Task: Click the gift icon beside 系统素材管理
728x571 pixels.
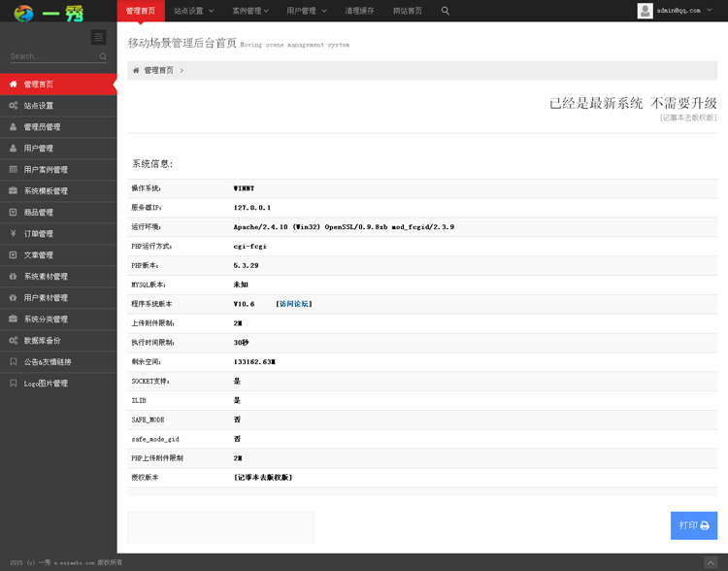Action: click(14, 277)
